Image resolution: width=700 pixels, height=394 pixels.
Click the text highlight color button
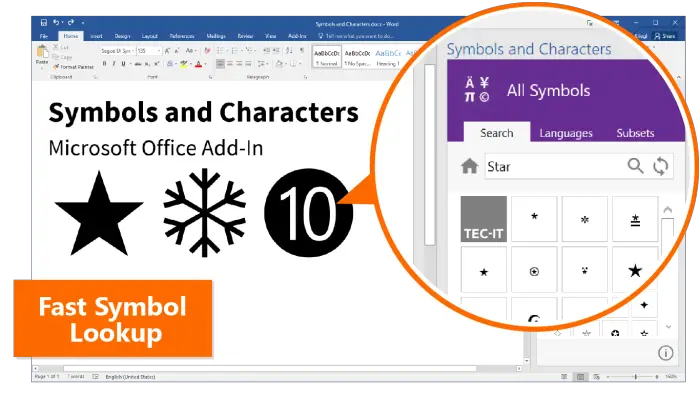(x=183, y=64)
